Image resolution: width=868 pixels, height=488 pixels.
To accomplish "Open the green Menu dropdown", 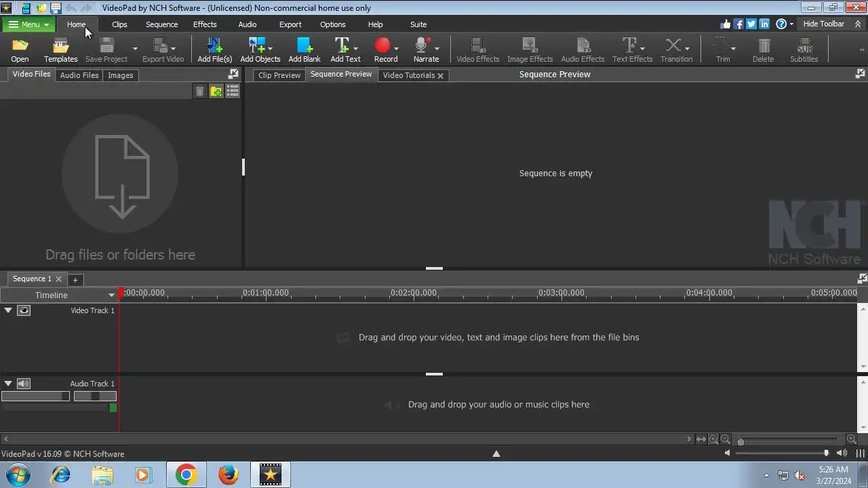I will (x=28, y=24).
